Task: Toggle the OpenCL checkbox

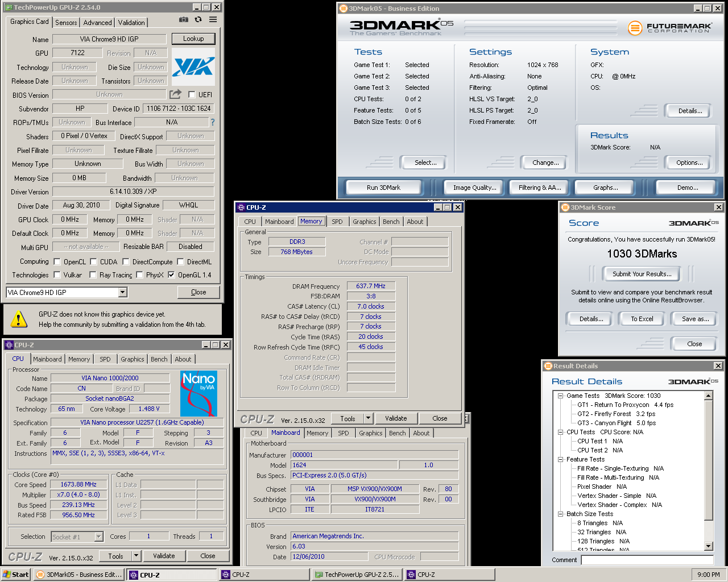Action: pyautogui.click(x=57, y=262)
